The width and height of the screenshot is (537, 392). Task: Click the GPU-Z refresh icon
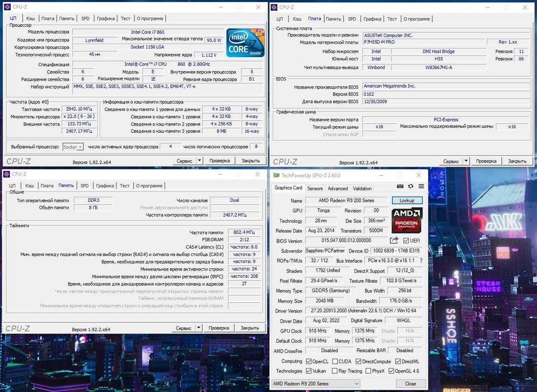coord(410,186)
